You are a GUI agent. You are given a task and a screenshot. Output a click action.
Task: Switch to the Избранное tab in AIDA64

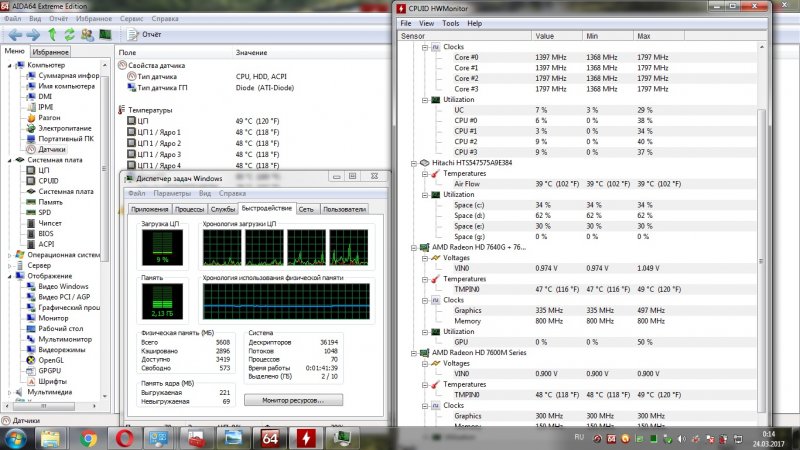(x=50, y=50)
